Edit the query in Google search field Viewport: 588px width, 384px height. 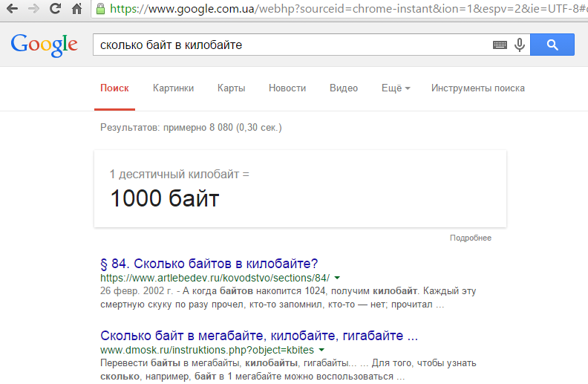pos(293,45)
